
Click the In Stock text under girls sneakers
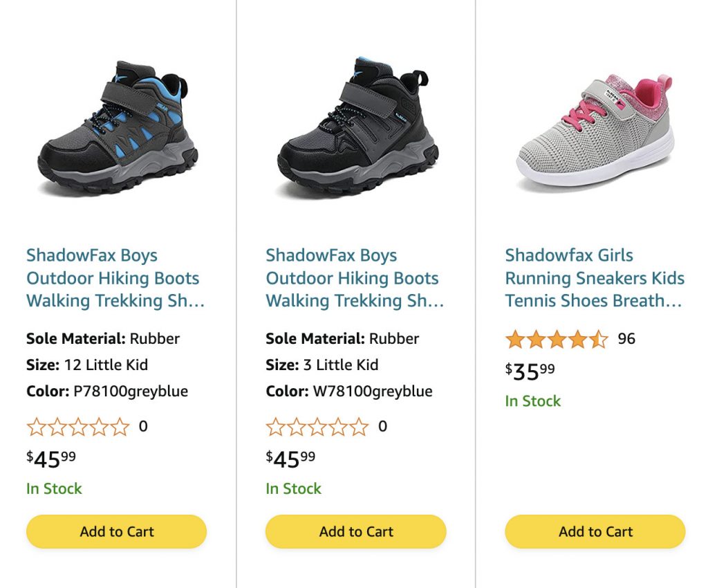[x=533, y=401]
